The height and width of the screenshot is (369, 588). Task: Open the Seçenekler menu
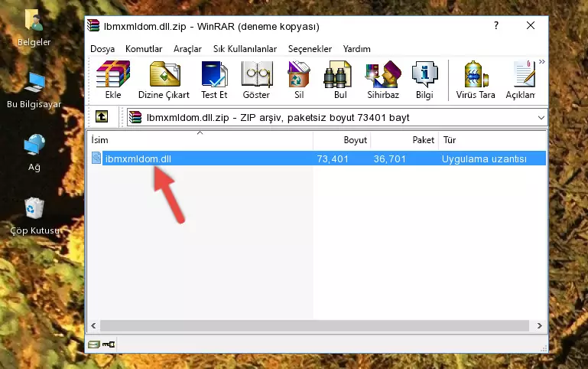tap(310, 49)
